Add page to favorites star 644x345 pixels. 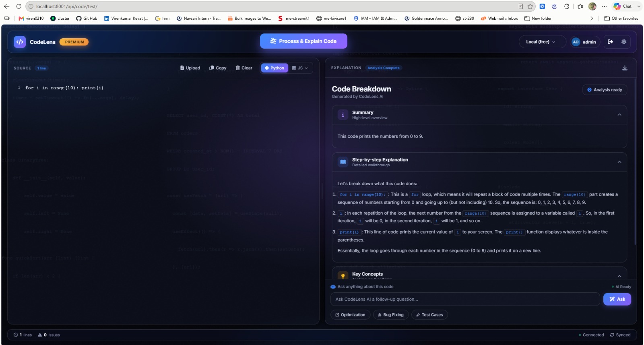point(530,6)
